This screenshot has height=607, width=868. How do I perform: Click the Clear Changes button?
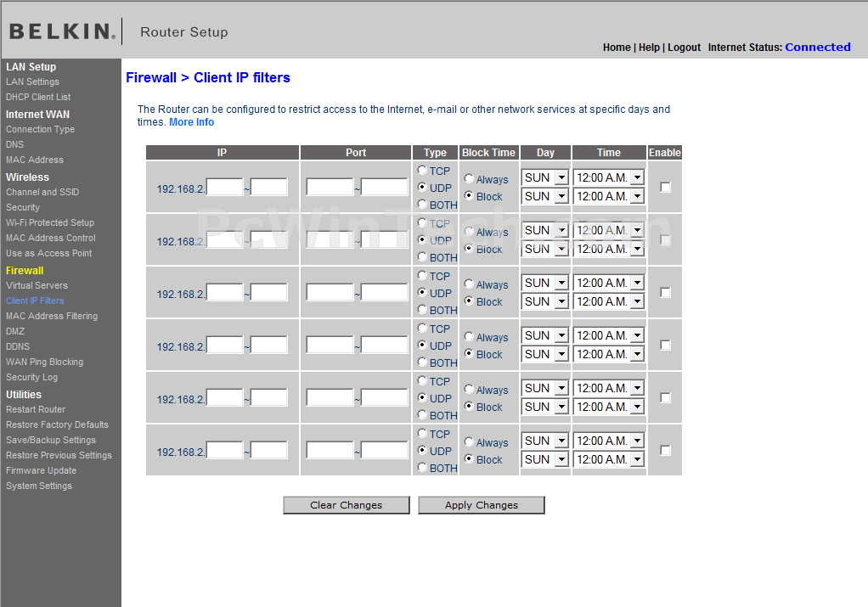346,504
